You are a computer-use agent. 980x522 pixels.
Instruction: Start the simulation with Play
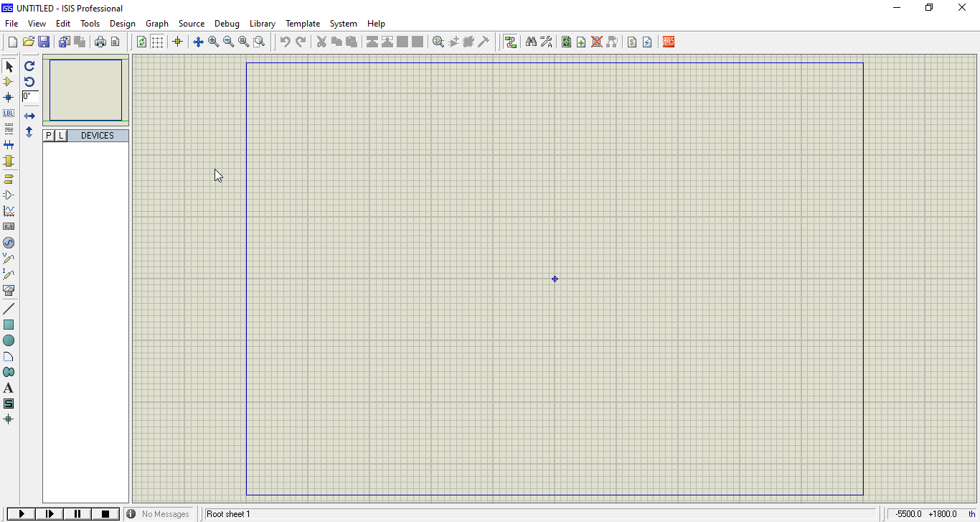click(21, 513)
